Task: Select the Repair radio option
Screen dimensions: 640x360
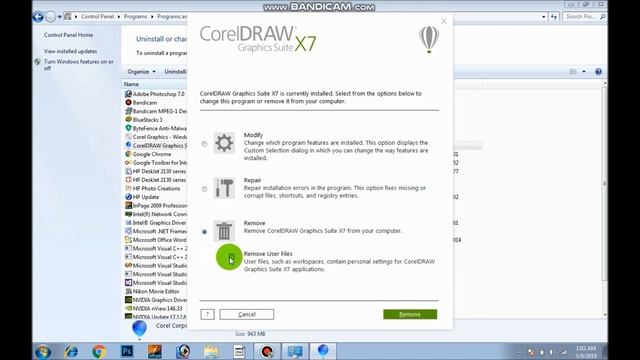Action: point(204,189)
